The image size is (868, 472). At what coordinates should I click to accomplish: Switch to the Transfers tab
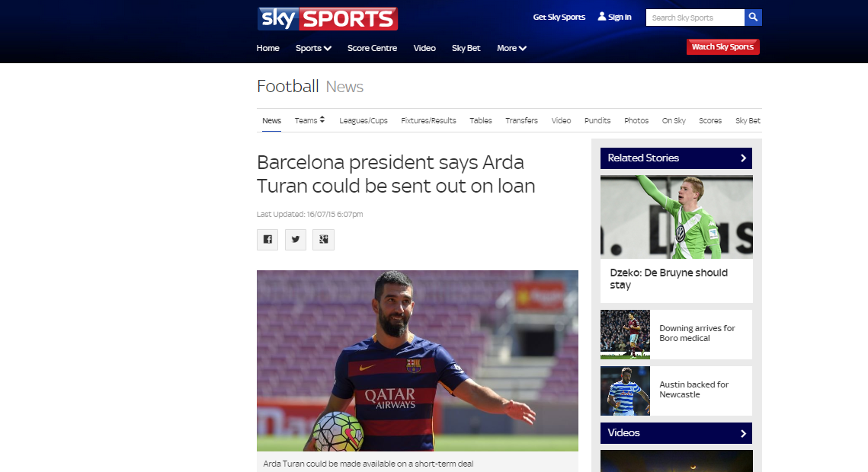coord(521,120)
